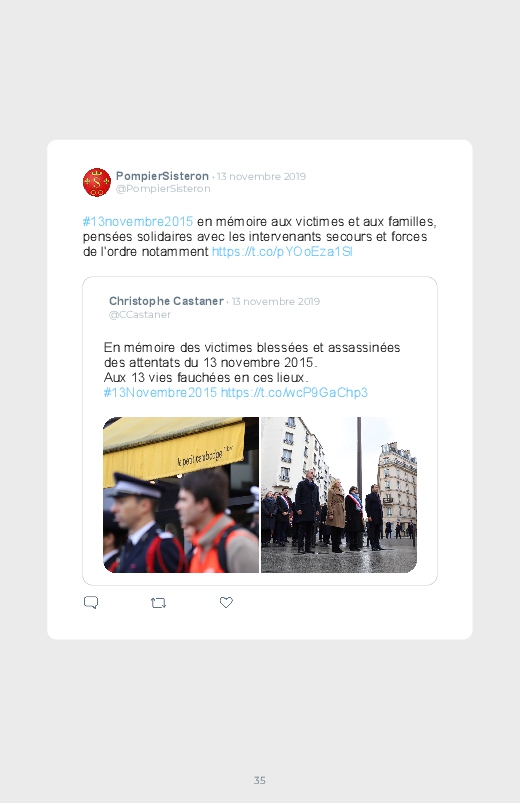Screen dimensions: 520x803
Task: Click the reply speech bubble icon
Action: click(x=91, y=602)
